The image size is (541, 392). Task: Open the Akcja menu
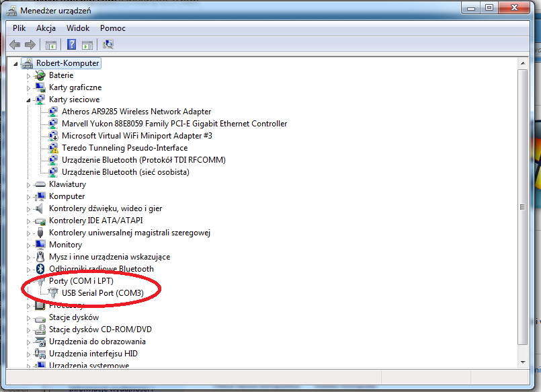coord(46,28)
